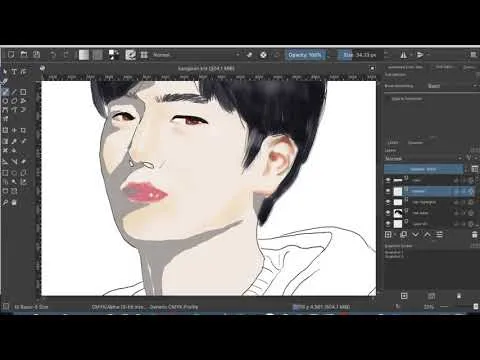Select the Rectangular Selection tool
Viewport: 480px width, 360px height.
click(5, 173)
